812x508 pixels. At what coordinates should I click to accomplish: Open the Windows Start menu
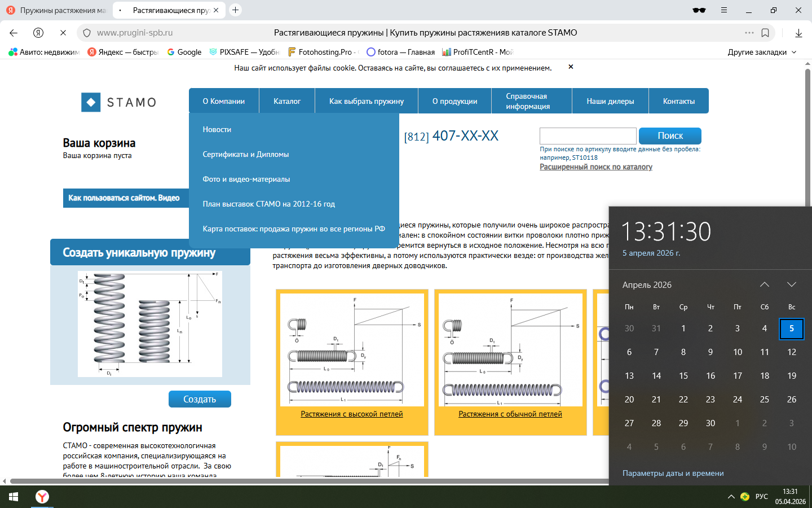14,497
